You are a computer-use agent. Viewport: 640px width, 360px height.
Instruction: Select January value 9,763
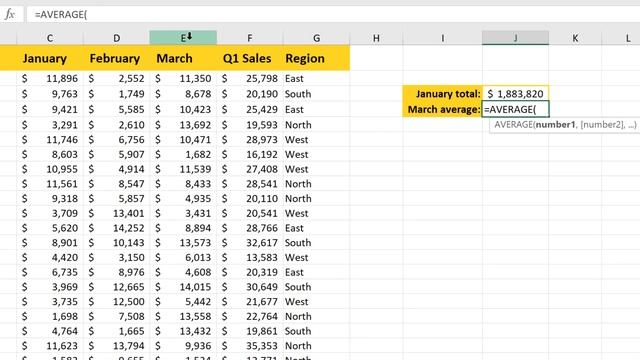click(x=50, y=94)
